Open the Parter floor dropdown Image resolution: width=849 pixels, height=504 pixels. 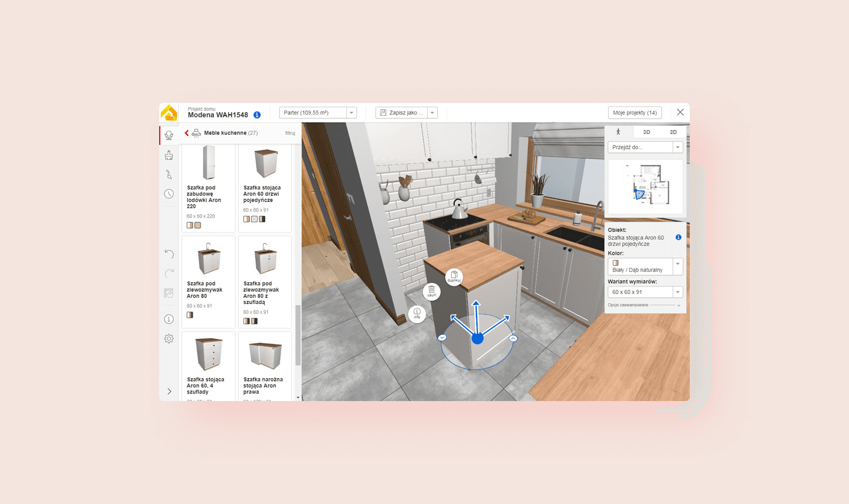[x=318, y=112]
